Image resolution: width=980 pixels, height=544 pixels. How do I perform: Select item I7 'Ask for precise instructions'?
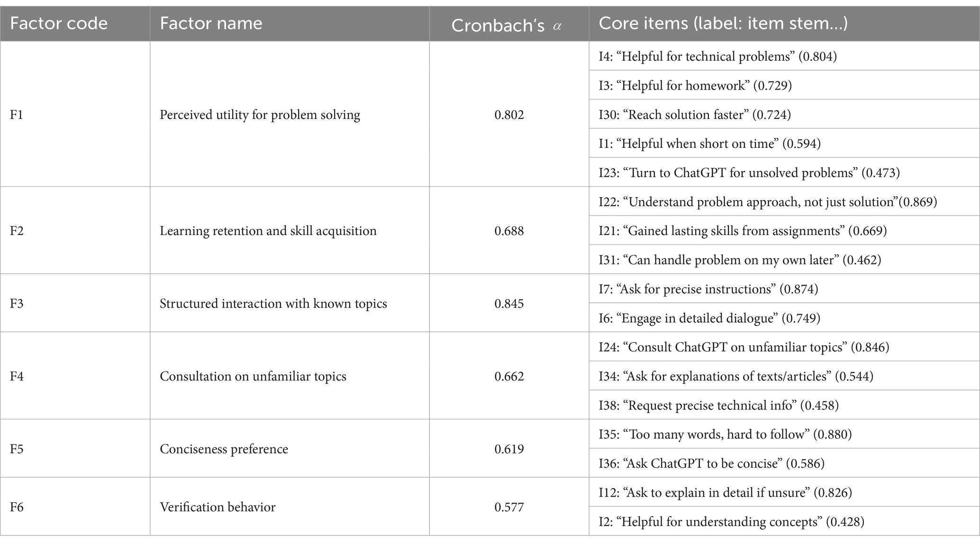[708, 289]
